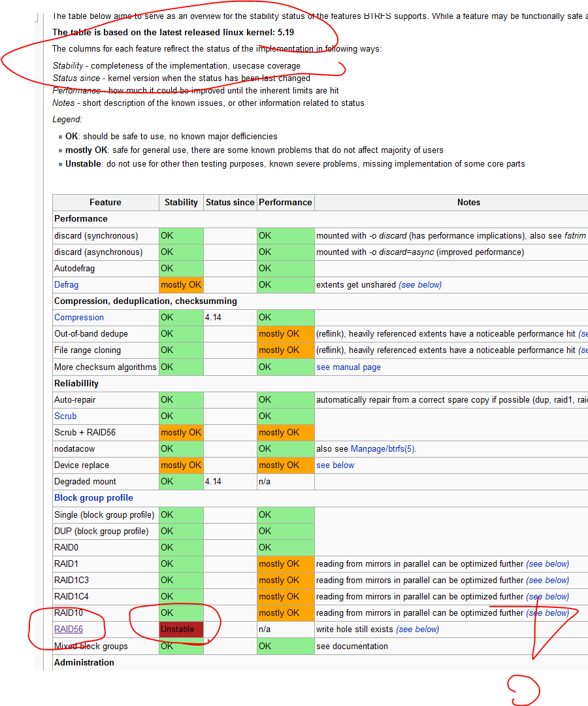Screen dimensions: 588x706
Task: Select 'mostly OK' stability cell for Scrub + RAID56
Action: pos(181,432)
